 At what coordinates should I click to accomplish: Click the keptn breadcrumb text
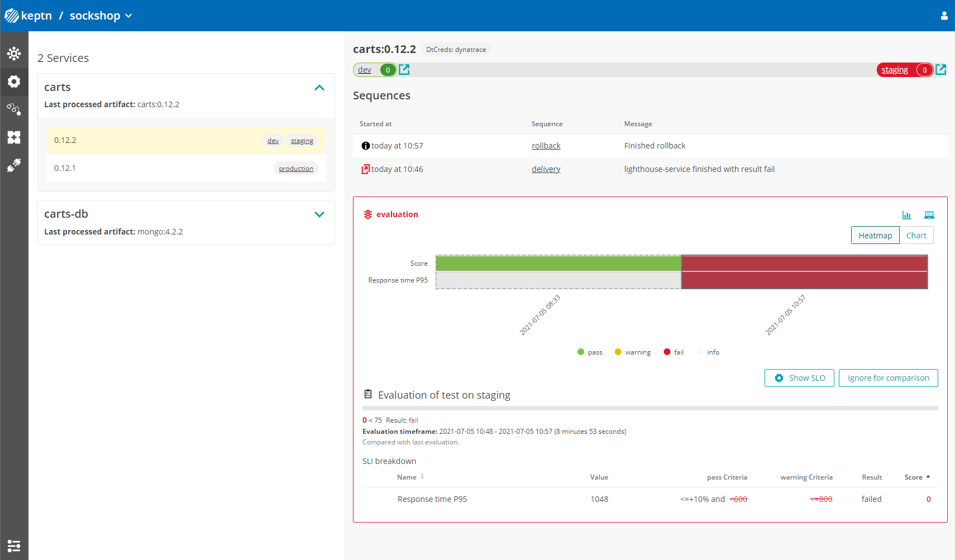36,16
